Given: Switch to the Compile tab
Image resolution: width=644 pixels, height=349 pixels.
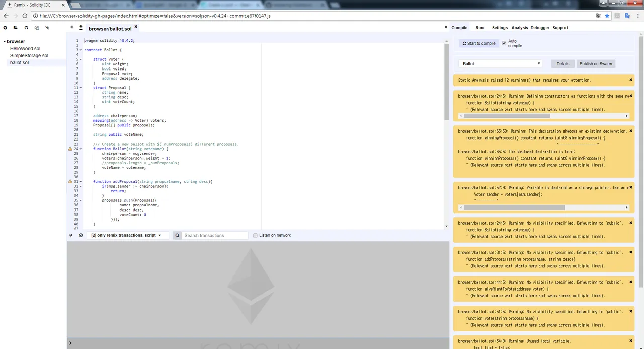Looking at the screenshot, I should 459,28.
